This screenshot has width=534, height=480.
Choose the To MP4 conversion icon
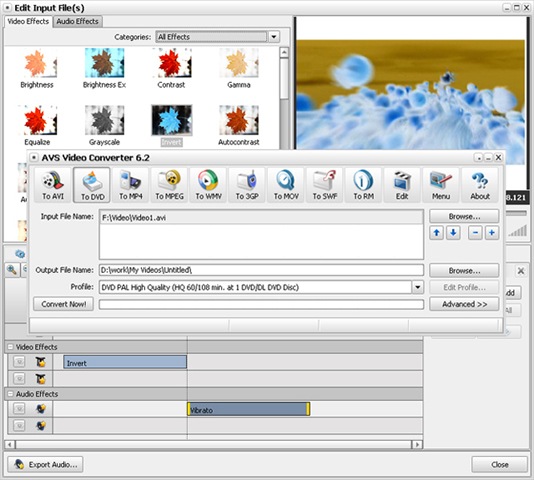pos(130,185)
